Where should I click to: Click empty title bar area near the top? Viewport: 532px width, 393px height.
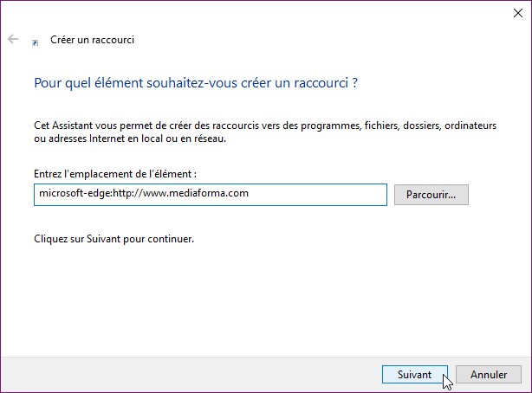tap(260, 13)
